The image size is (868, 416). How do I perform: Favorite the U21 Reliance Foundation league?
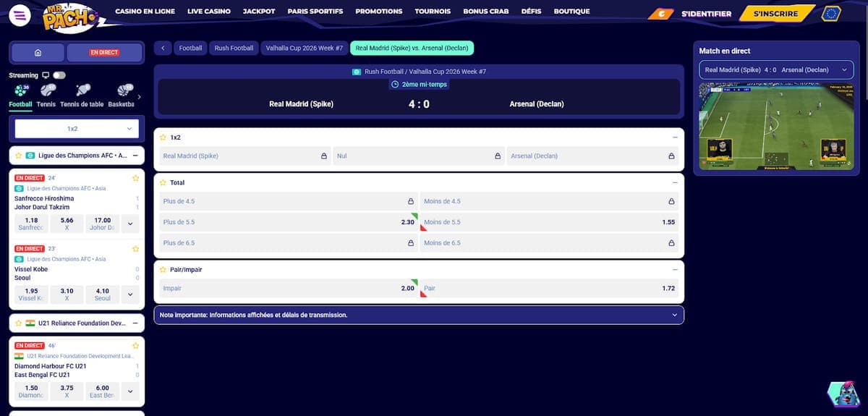[x=18, y=323]
